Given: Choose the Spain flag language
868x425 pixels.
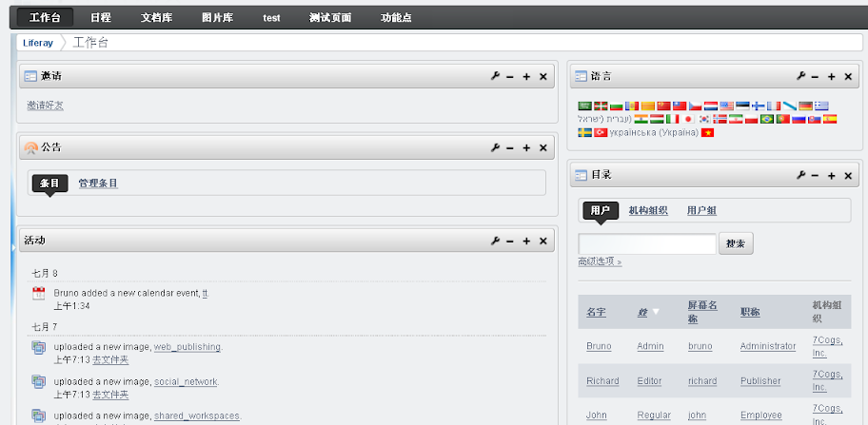Looking at the screenshot, I should click(x=830, y=120).
